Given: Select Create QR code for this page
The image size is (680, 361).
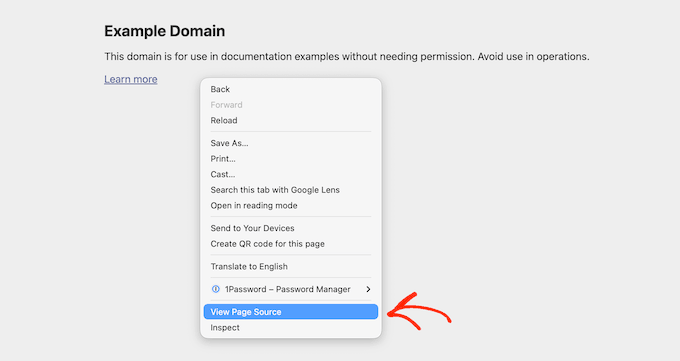Looking at the screenshot, I should click(x=291, y=244).
